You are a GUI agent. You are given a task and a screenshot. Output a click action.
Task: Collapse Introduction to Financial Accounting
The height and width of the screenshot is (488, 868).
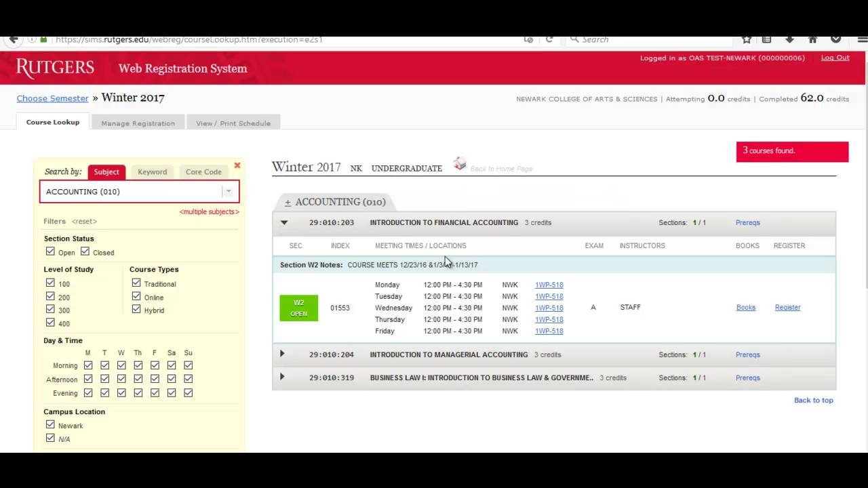pos(283,222)
